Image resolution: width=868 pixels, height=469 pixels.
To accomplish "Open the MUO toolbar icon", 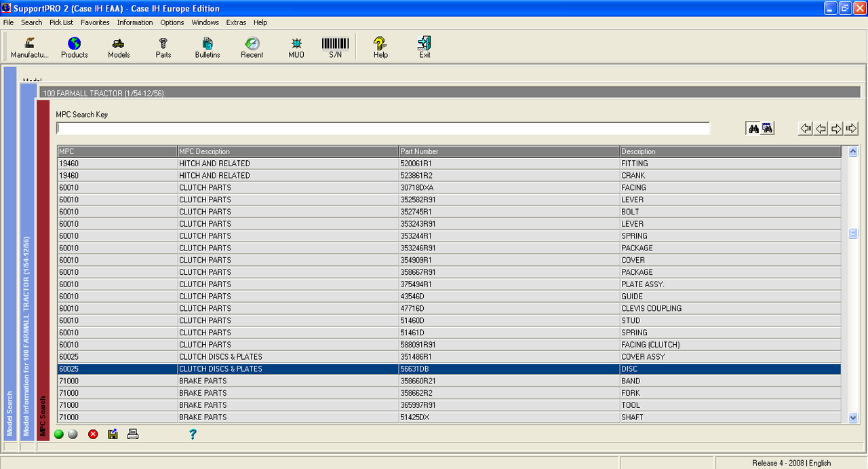I will (x=296, y=47).
